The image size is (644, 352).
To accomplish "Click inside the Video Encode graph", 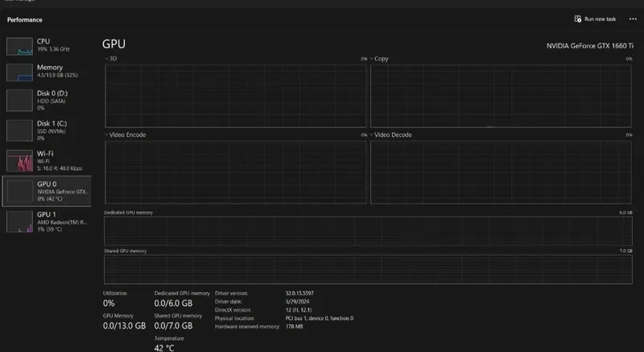I will point(235,172).
